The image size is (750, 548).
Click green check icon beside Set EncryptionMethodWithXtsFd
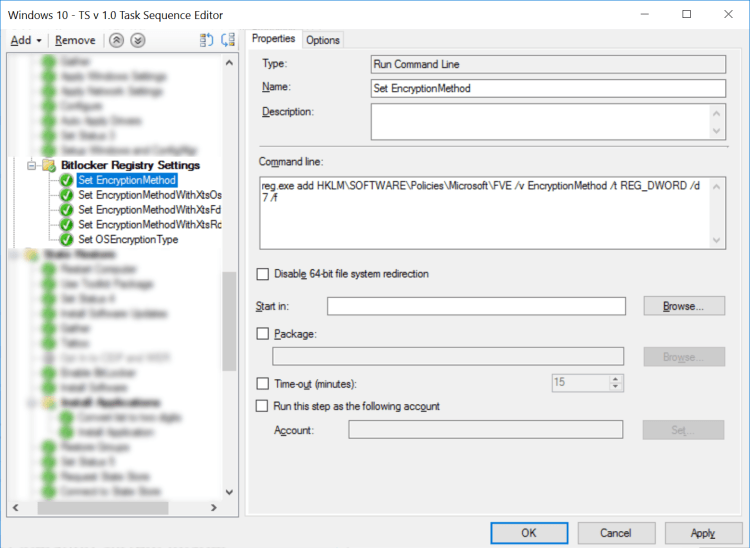pyautogui.click(x=66, y=210)
